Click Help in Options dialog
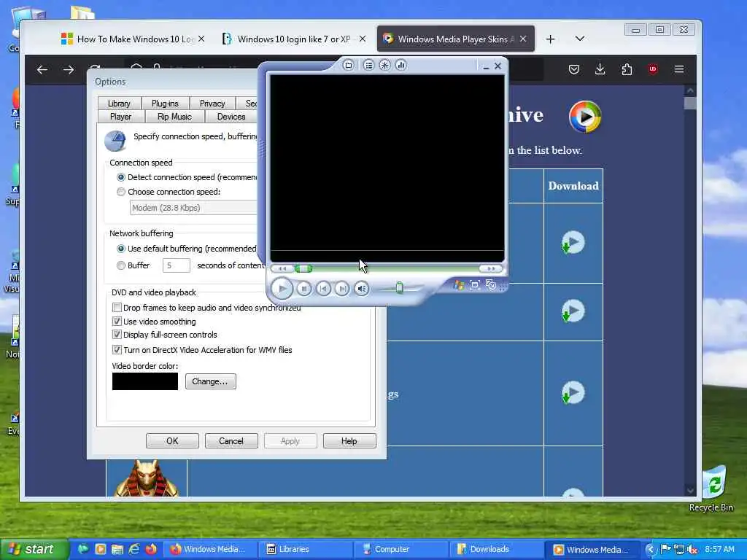Viewport: 747px width, 560px height. coord(349,441)
